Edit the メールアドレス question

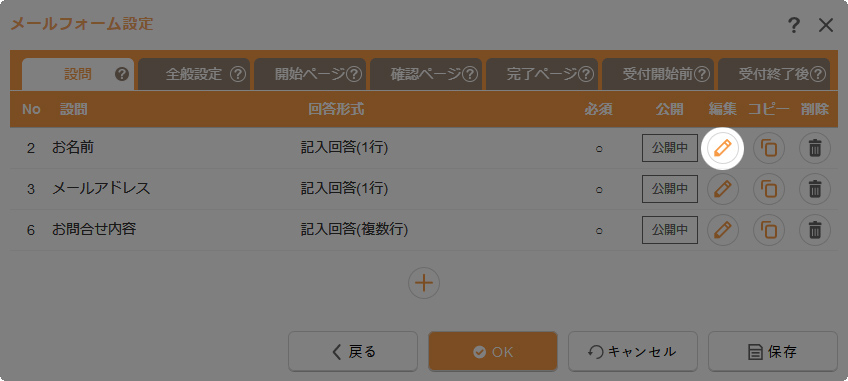723,189
